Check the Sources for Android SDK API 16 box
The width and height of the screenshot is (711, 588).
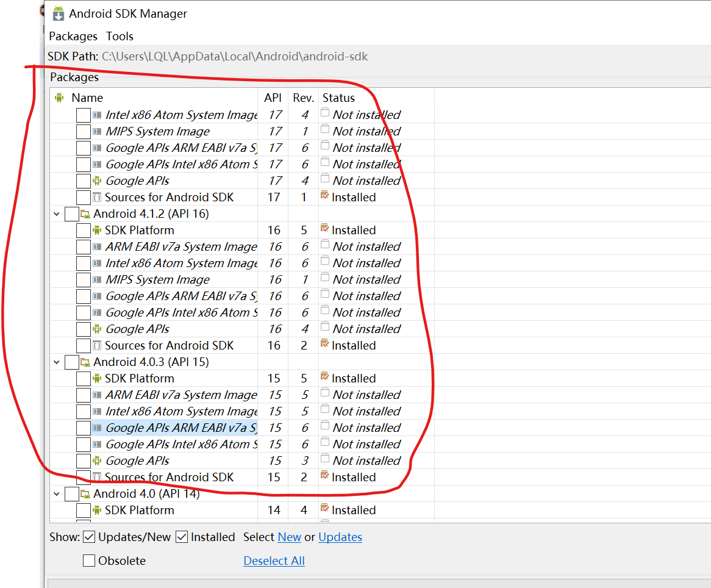84,346
